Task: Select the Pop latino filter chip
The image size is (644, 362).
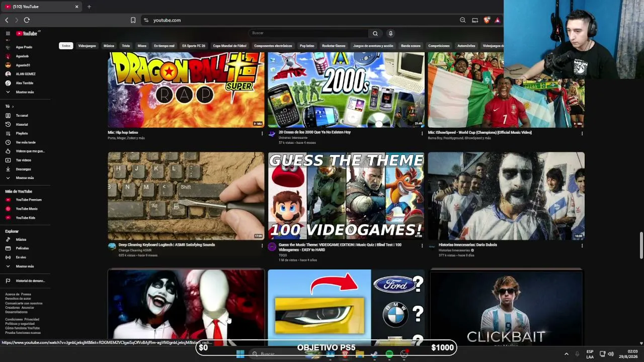Action: (307, 46)
